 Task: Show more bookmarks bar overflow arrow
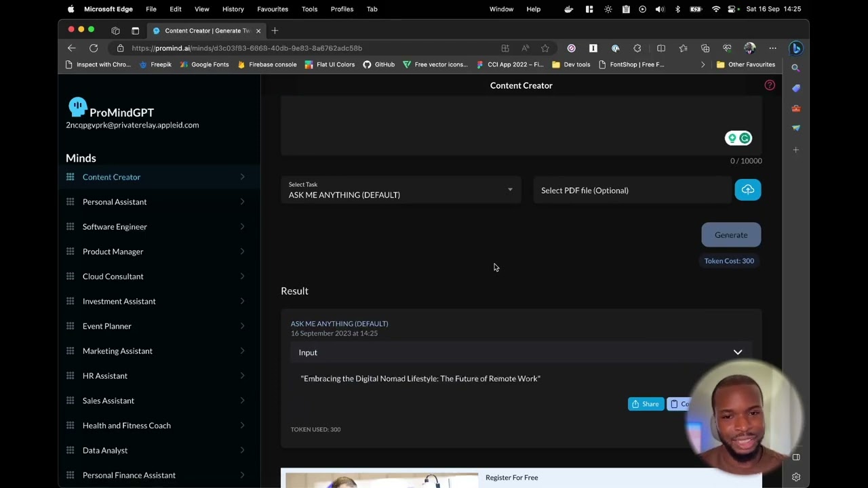[703, 64]
